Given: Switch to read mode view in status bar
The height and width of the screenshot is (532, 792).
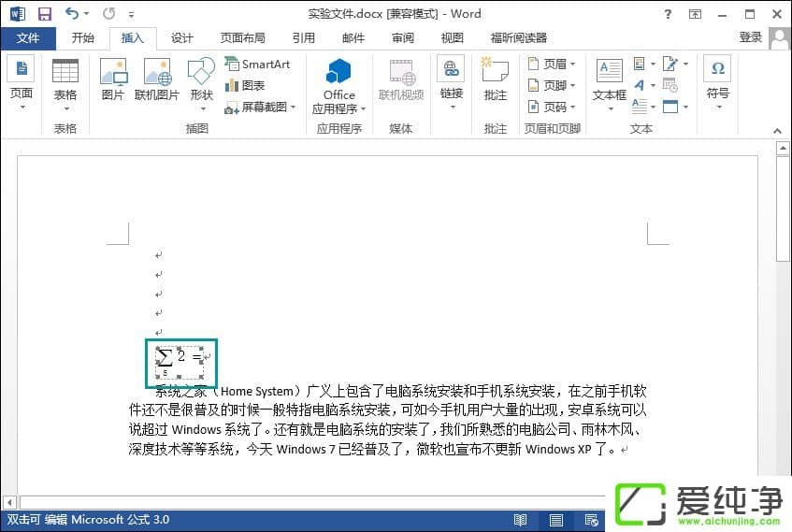Looking at the screenshot, I should (521, 520).
